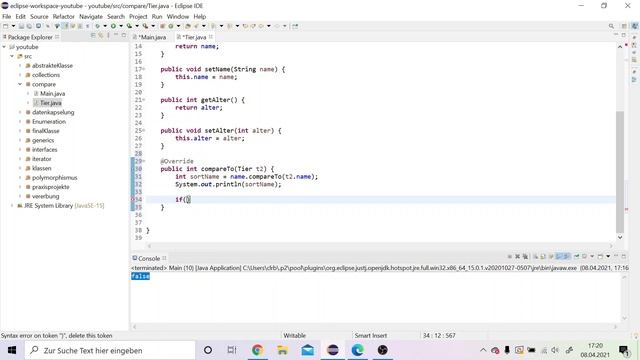
Task: Click the editor vertical scrollbar thumb
Action: [x=620, y=171]
